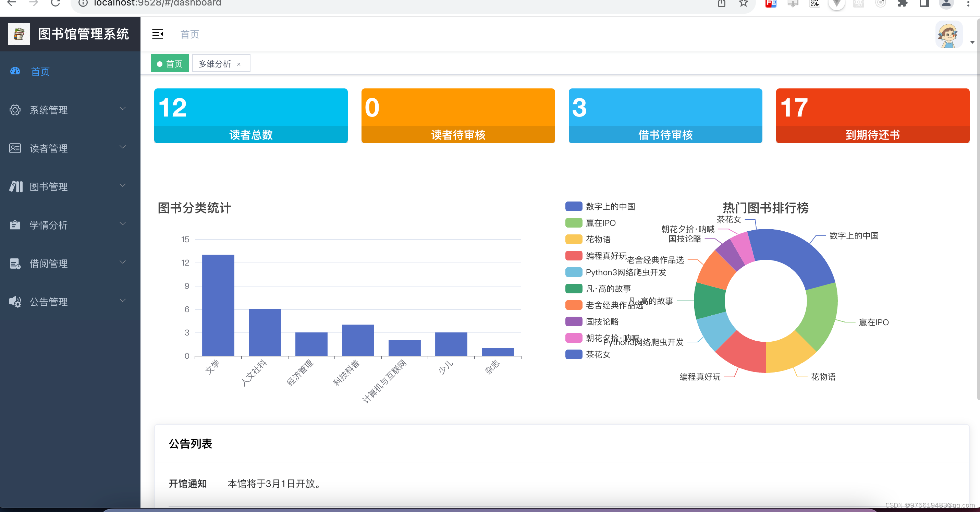
Task: Click the clipboard icon for 学情分析
Action: click(x=15, y=225)
